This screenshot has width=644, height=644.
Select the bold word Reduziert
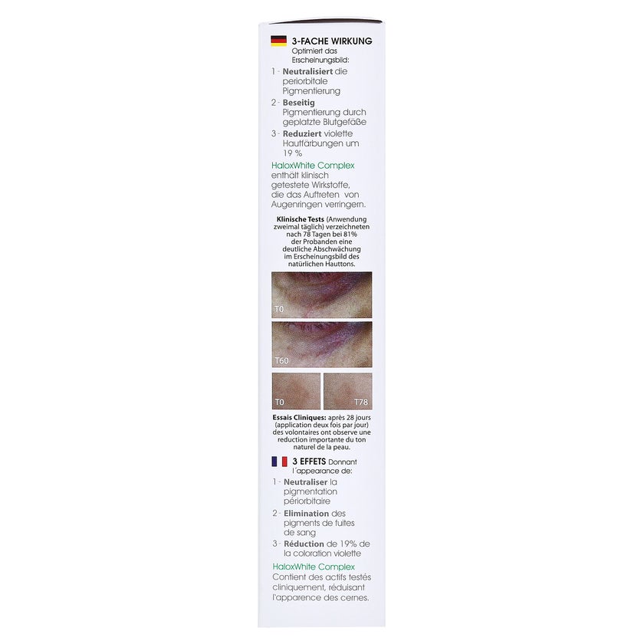point(302,134)
